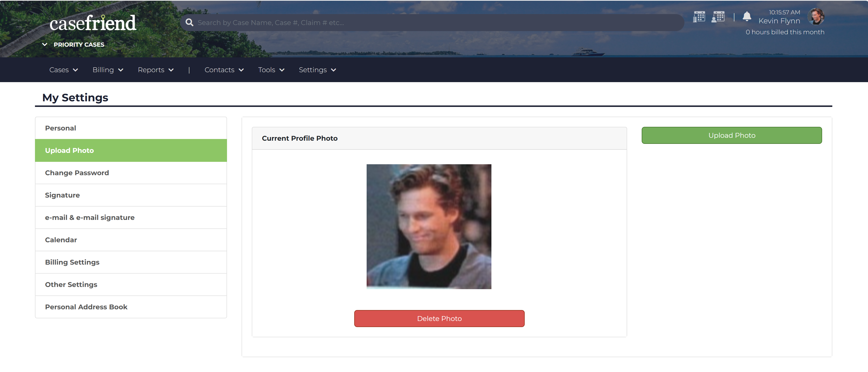The height and width of the screenshot is (372, 868).
Task: Click the '0 hours billed this month' text
Action: tap(785, 32)
